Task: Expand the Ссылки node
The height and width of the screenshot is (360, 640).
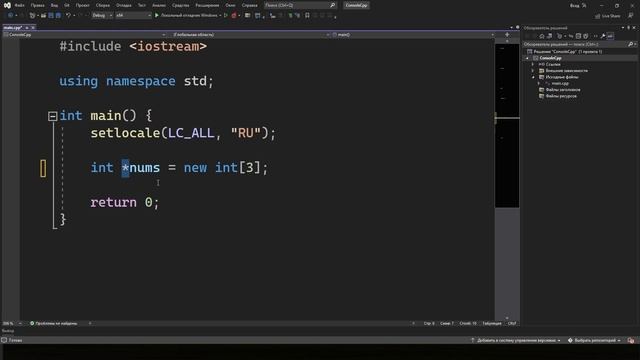Action: click(x=533, y=64)
